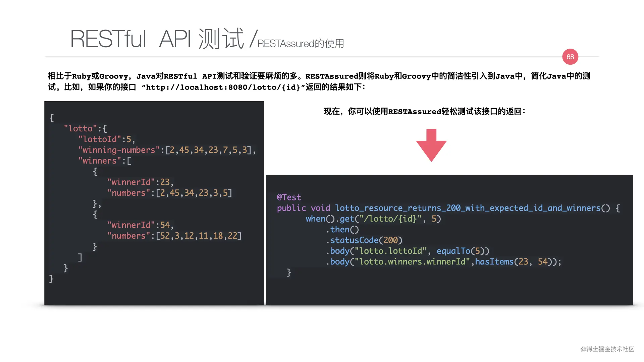Click the when().get("/lotto/{id}", 5) line
The image size is (644, 362).
point(373,219)
